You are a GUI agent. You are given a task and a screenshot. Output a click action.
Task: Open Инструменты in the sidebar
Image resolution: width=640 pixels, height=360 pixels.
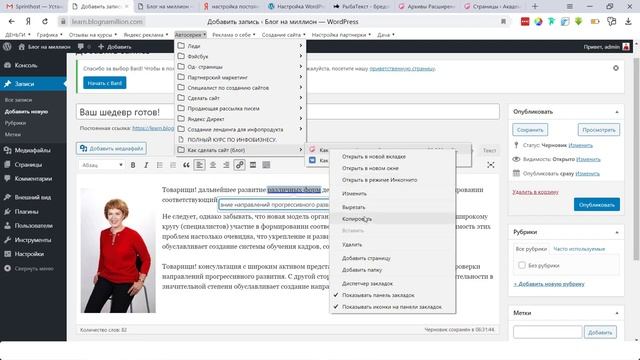(x=33, y=240)
